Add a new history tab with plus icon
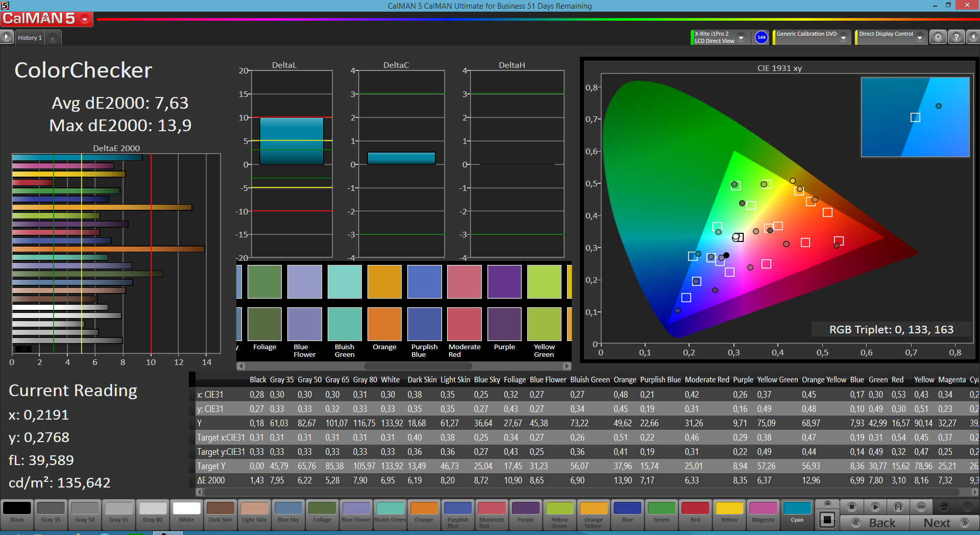Image resolution: width=980 pixels, height=535 pixels. tap(53, 38)
